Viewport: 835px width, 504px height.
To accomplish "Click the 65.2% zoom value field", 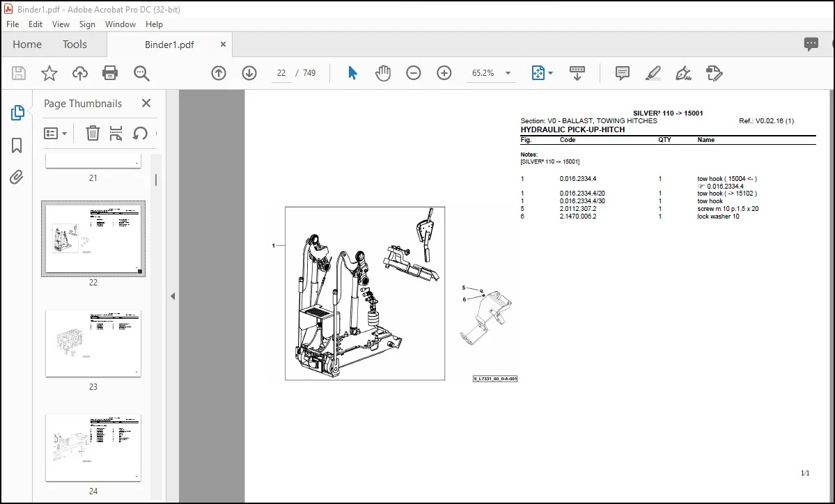I will pos(483,73).
